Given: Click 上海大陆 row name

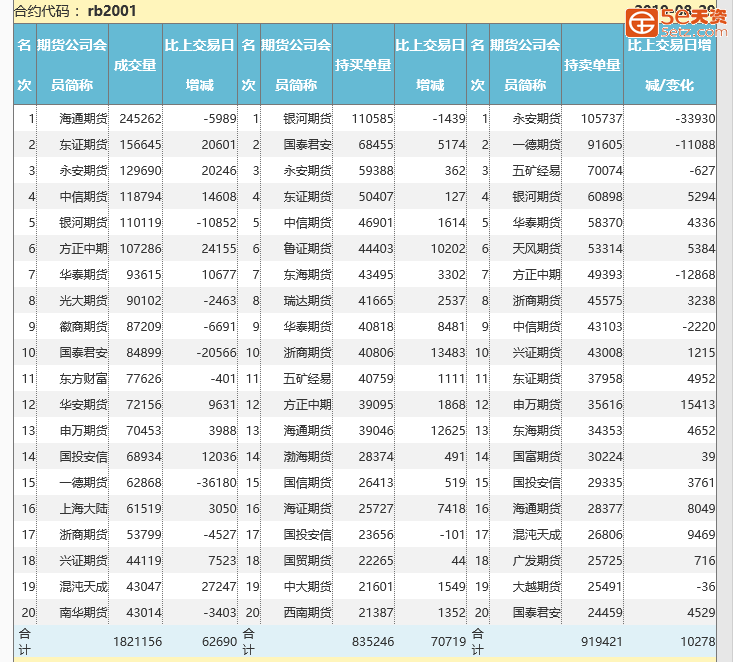Looking at the screenshot, I should pyautogui.click(x=83, y=509).
